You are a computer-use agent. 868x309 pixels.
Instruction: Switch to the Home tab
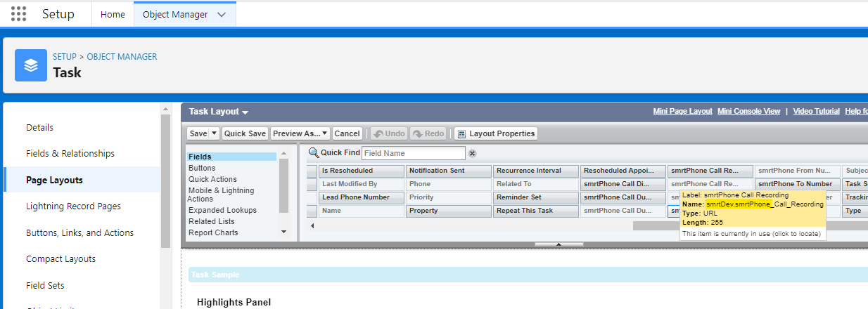(113, 15)
